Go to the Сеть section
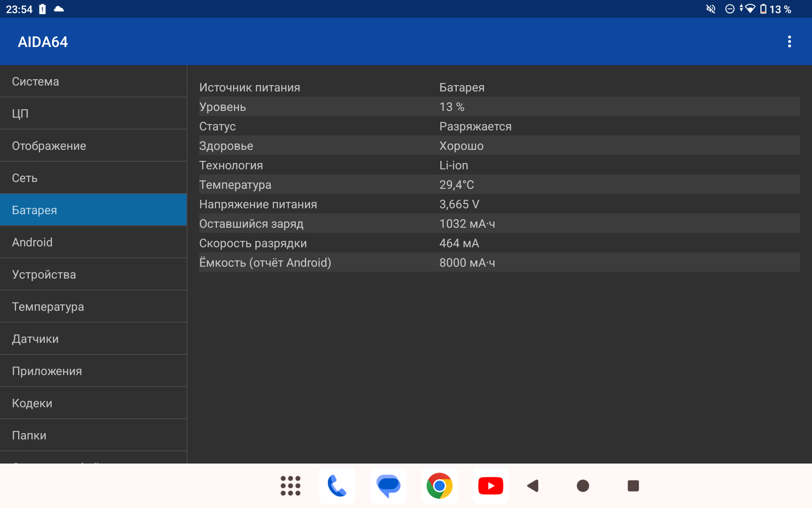The width and height of the screenshot is (812, 508). (93, 178)
